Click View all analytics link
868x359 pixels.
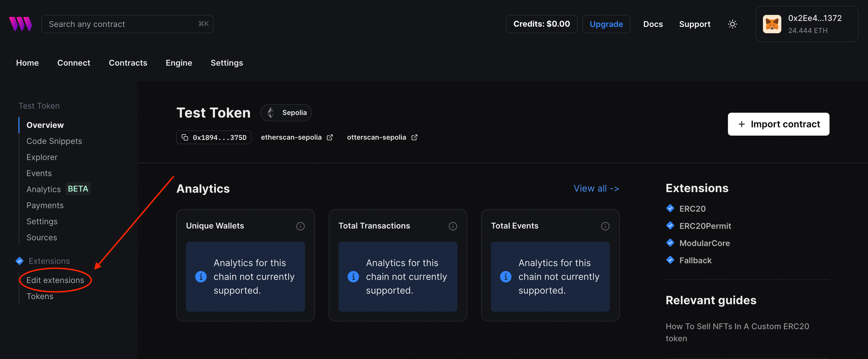[596, 189]
